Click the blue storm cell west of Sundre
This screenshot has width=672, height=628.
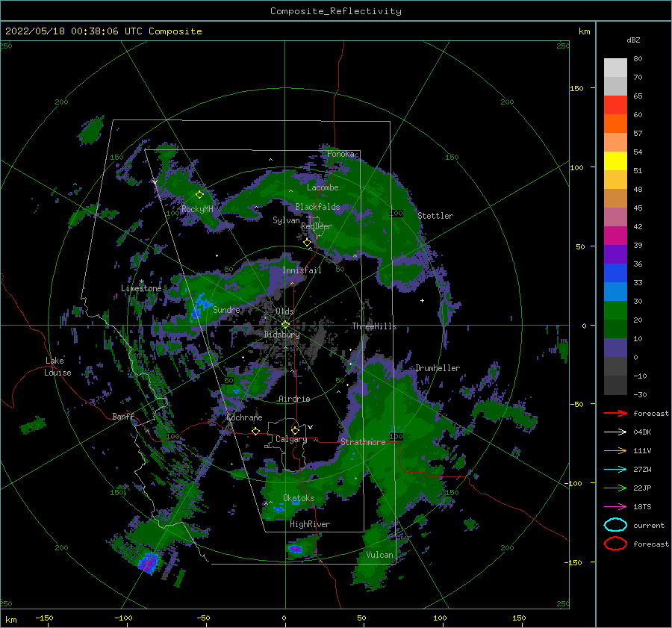(199, 305)
